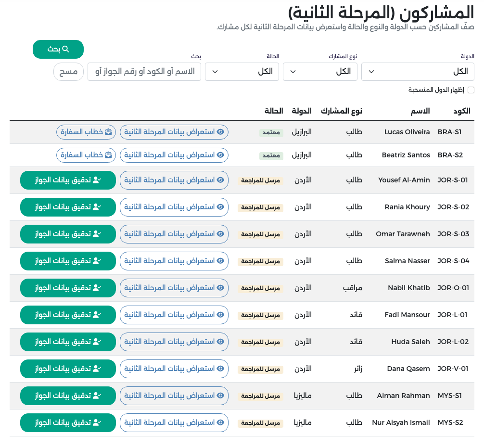Click the قائد type cell for Huda Saleh
The image size is (484, 448).
click(x=356, y=342)
